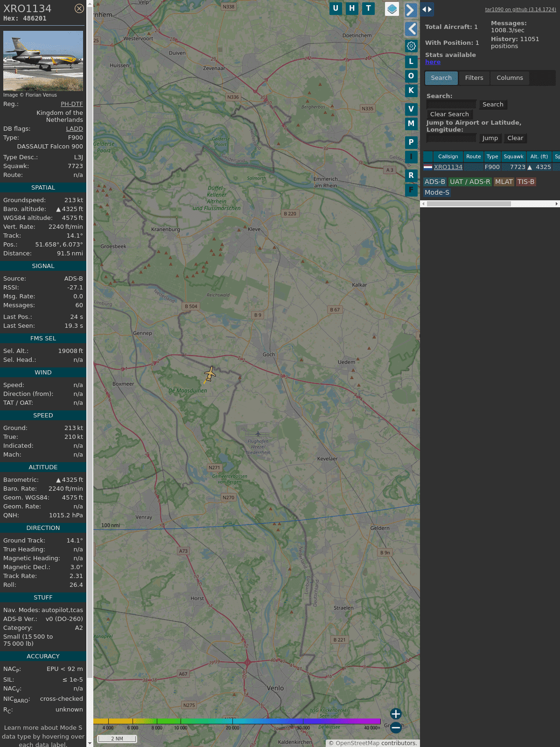
Task: Toggle the U map button
Action: pos(336,8)
